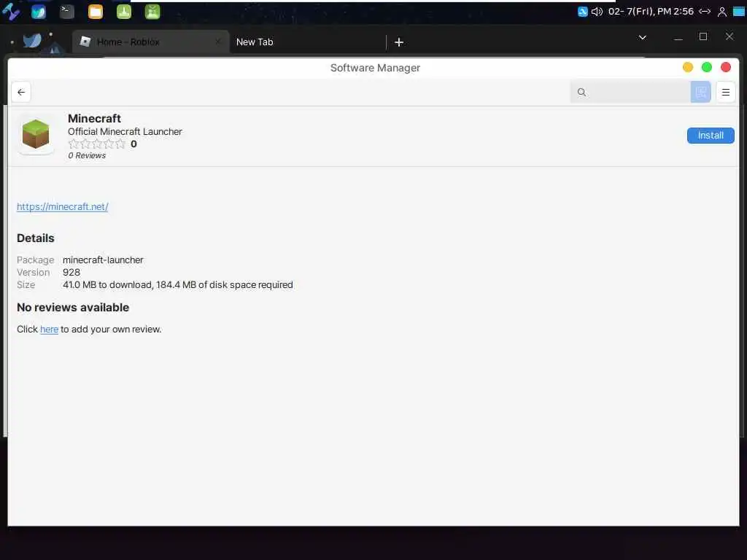Screen dimensions: 747x560
Task: Open the orange file manager icon
Action: 96,12
